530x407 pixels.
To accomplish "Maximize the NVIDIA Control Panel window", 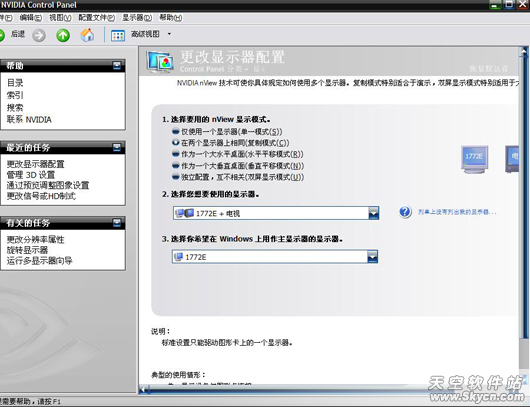I will 508,4.
